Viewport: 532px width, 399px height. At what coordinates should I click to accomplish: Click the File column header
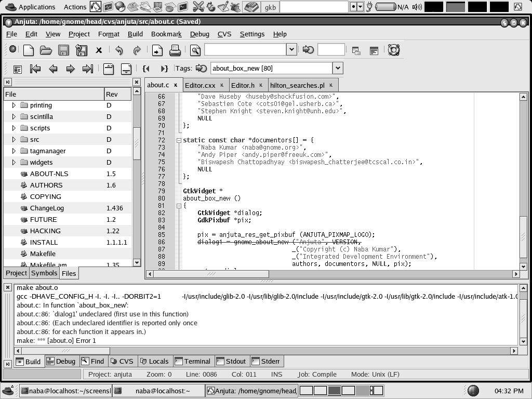tap(54, 95)
